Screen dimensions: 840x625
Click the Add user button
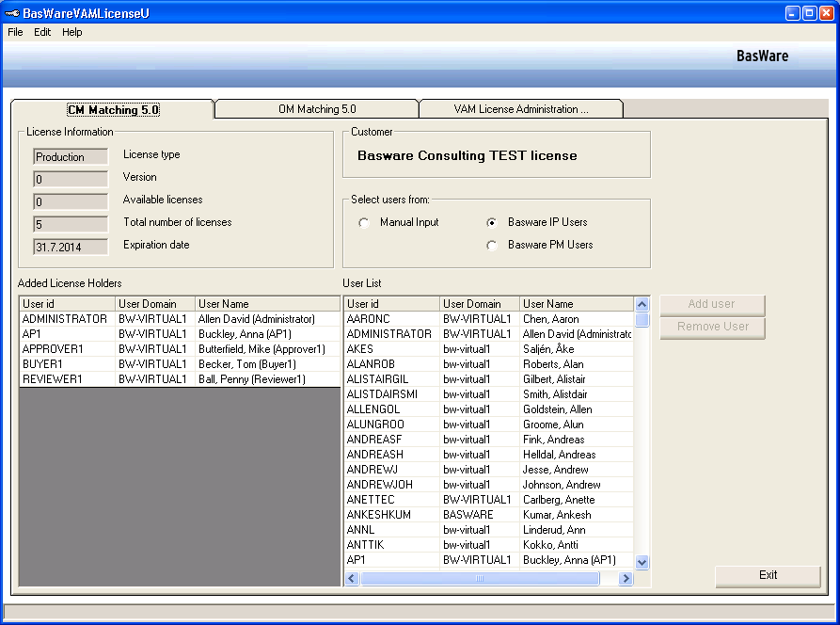[712, 304]
